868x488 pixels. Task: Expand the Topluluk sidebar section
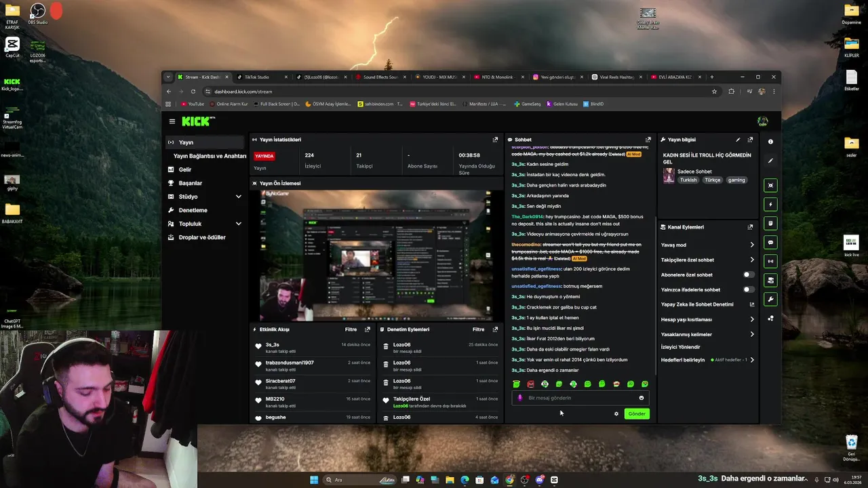click(238, 224)
